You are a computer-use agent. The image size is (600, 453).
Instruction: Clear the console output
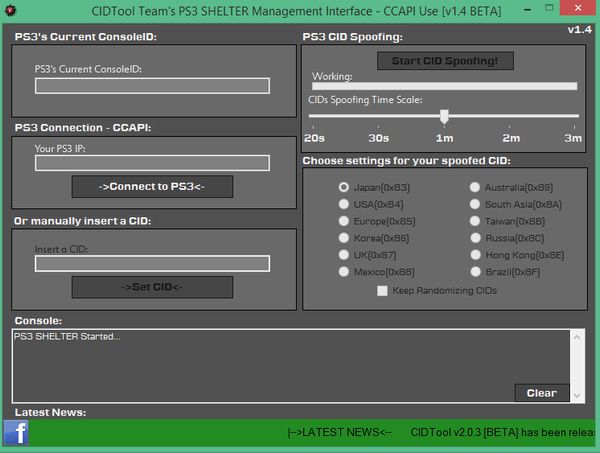pyautogui.click(x=542, y=393)
